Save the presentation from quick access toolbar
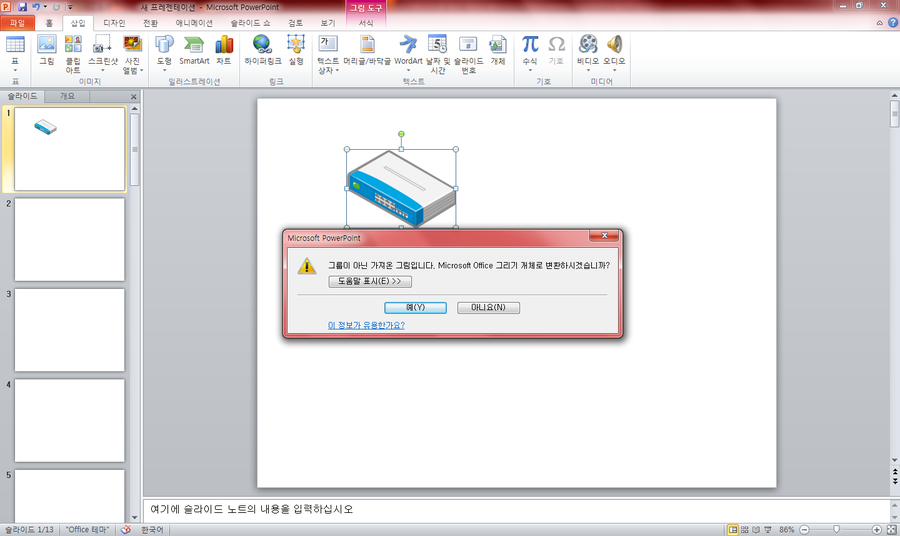Screen dimensions: 900x536 pos(22,7)
